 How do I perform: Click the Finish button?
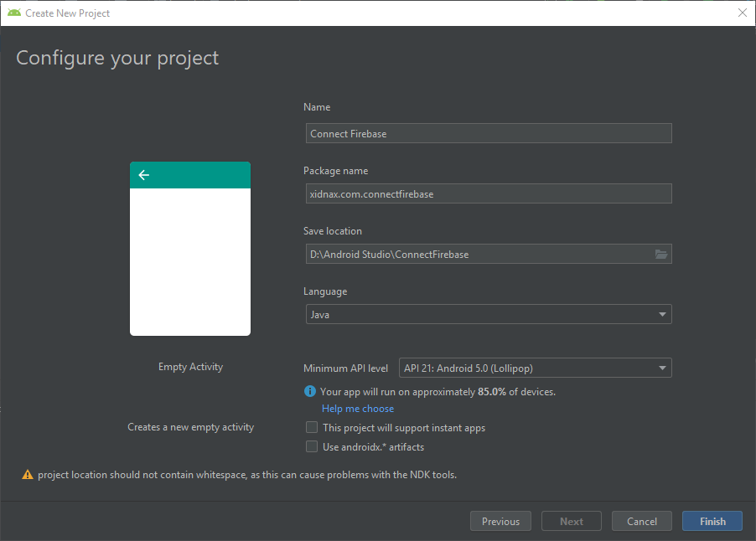(712, 521)
